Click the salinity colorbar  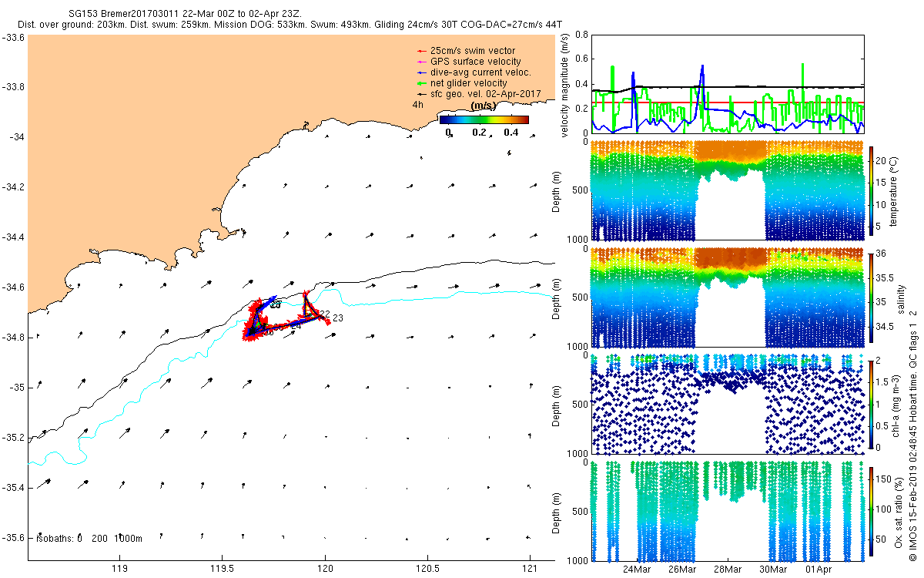pos(871,297)
